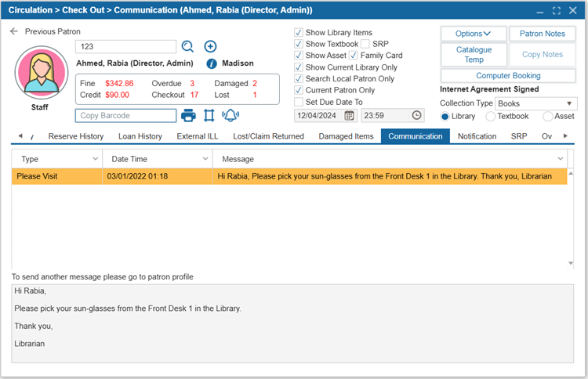The width and height of the screenshot is (588, 379).
Task: Open the due date calendar picker icon
Action: [x=350, y=115]
